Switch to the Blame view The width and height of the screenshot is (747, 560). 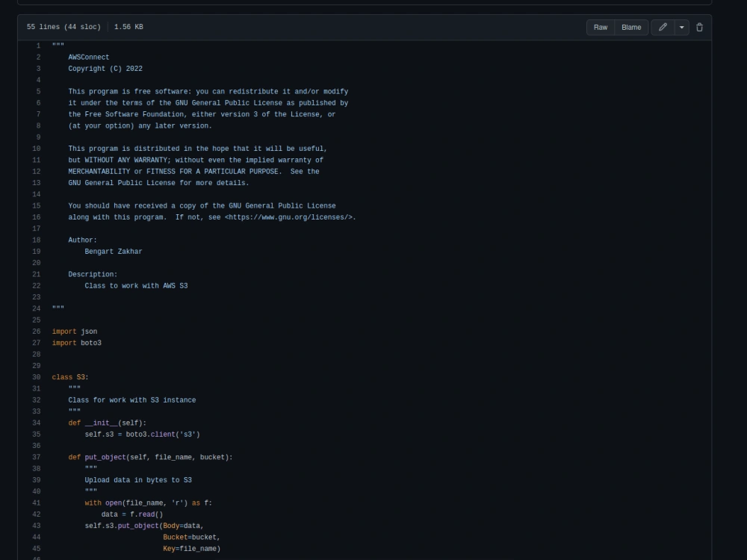pos(630,27)
